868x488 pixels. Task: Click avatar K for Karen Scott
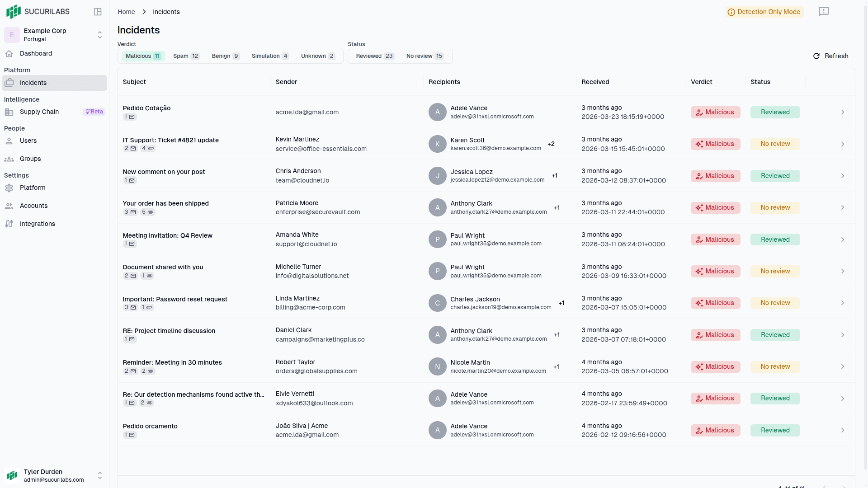tap(437, 144)
